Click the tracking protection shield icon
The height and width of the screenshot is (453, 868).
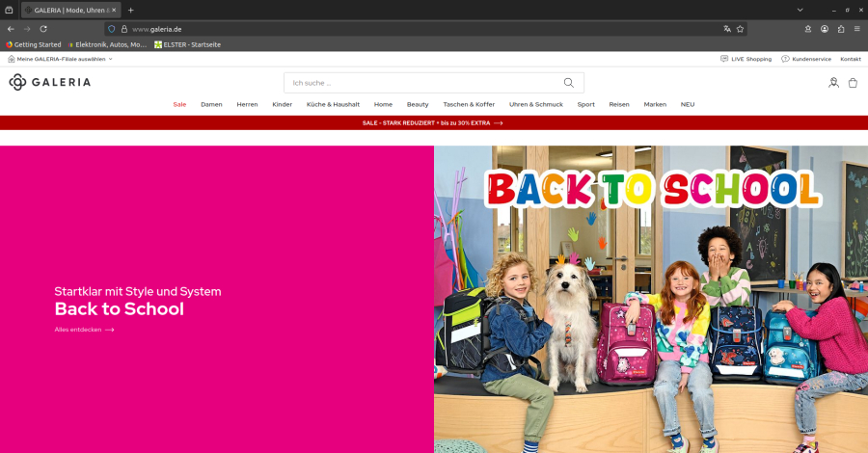[112, 29]
